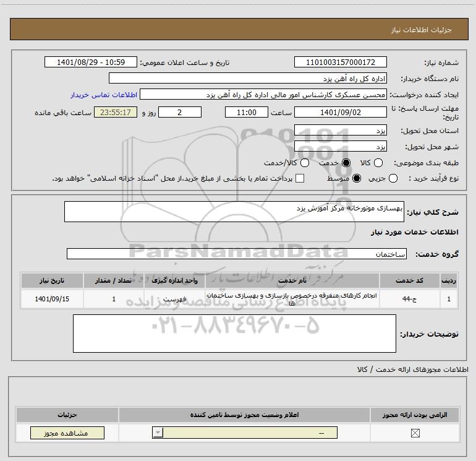476x461 pixels.
Task: Toggle the mandatory permit checkbox
Action: [x=415, y=433]
